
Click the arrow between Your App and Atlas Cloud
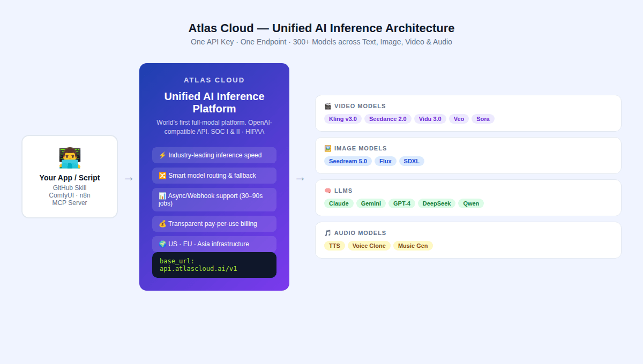(x=128, y=178)
